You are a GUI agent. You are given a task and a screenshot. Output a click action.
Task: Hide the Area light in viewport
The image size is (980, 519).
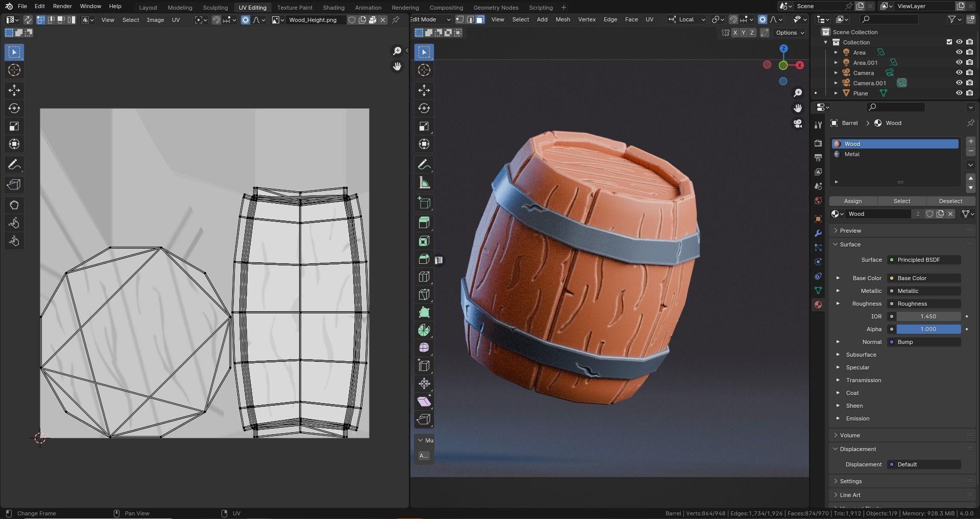(959, 52)
